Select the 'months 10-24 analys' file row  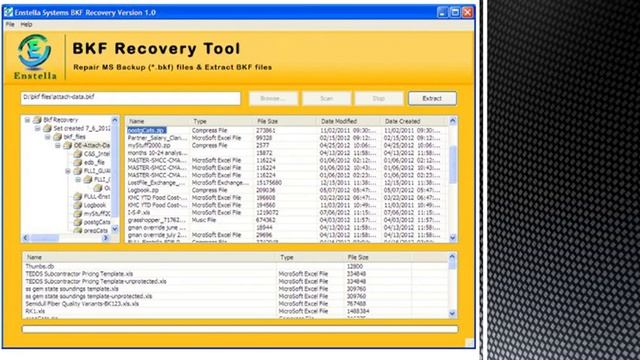[287, 153]
